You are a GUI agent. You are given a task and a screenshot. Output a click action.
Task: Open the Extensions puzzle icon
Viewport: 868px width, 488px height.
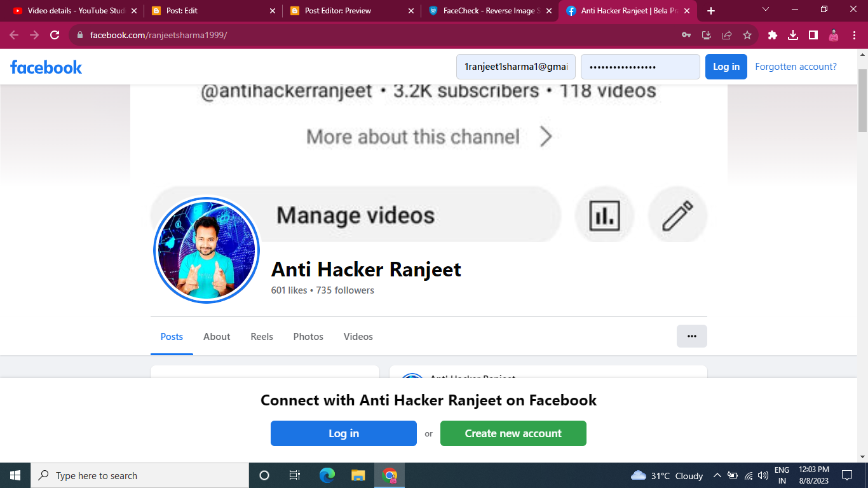pos(773,35)
